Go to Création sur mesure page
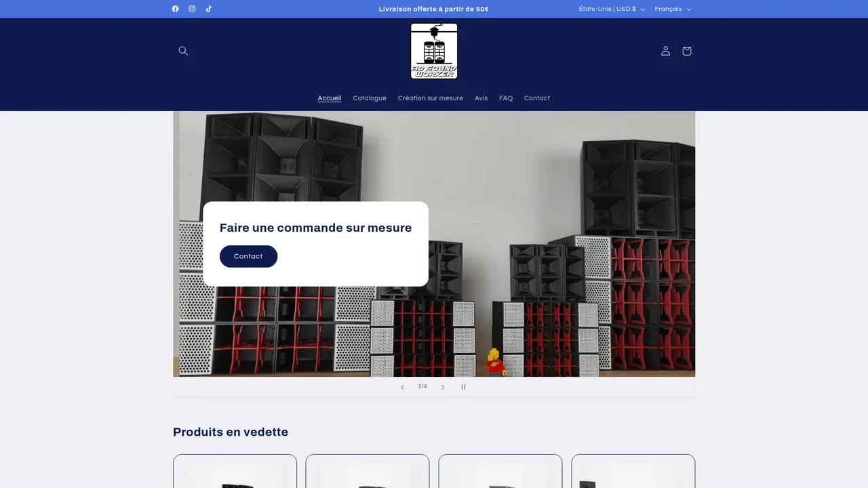The image size is (868, 488). (x=431, y=98)
